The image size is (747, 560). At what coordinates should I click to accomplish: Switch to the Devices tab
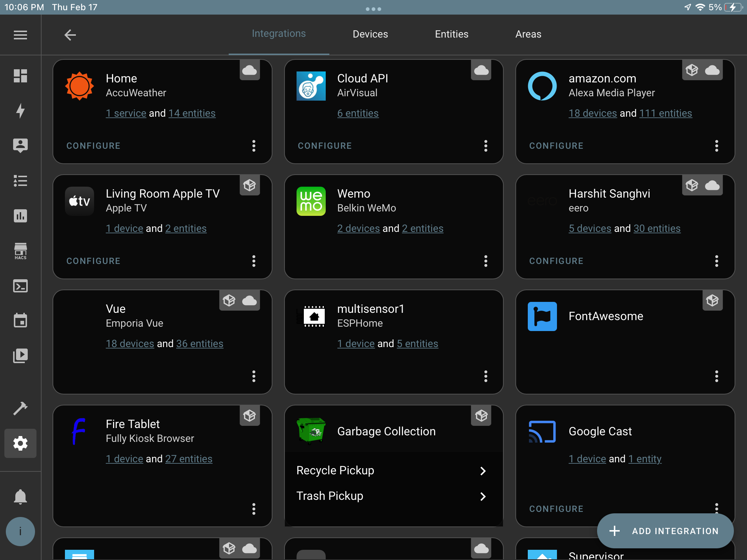tap(370, 34)
